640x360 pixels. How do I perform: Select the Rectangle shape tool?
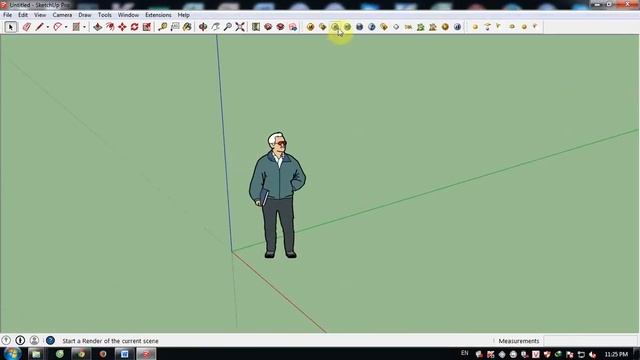point(76,27)
